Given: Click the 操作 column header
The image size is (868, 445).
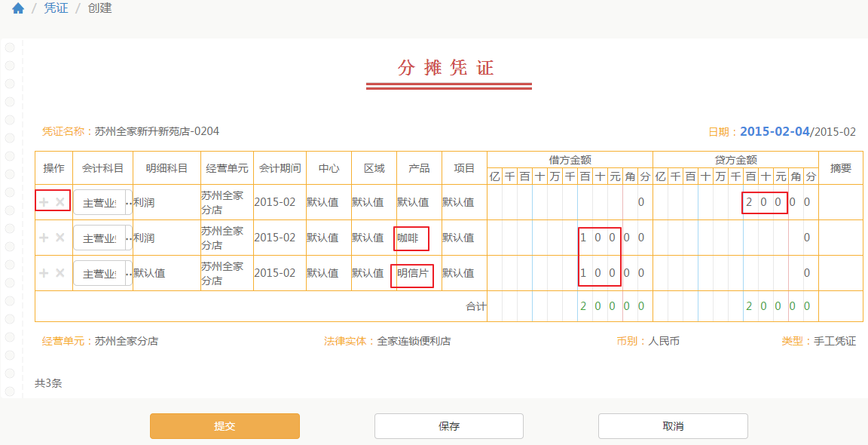Looking at the screenshot, I should coord(53,168).
